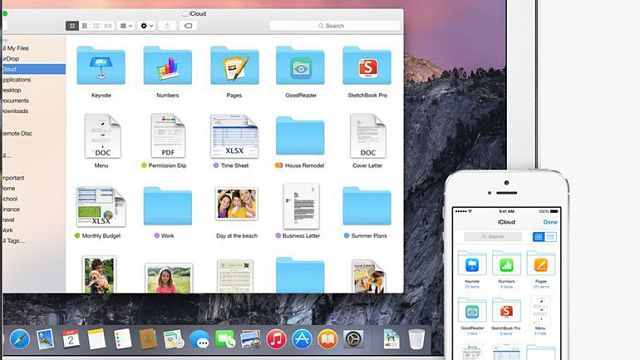Screen dimensions: 640x360
Task: Switch Finder to icon view
Action: click(72, 26)
